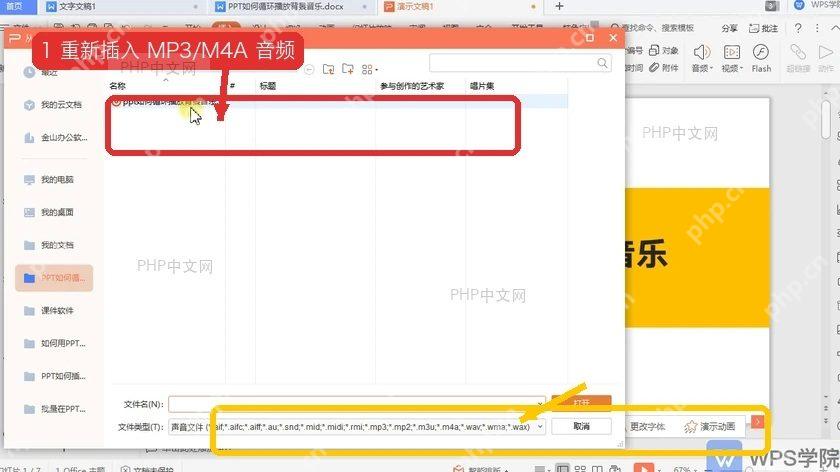This screenshot has height=472, width=840.
Task: Click the back arrow in dialog toolbar
Action: click(309, 69)
